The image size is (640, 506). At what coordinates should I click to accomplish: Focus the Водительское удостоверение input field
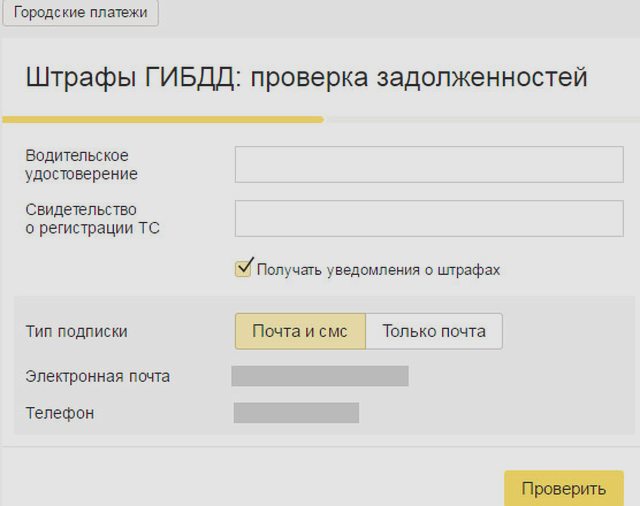[x=429, y=164]
